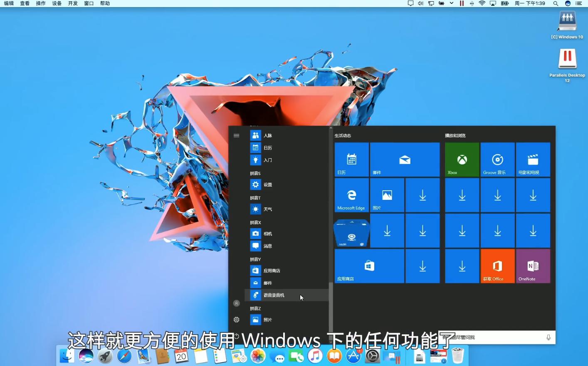Open the 设备 menu
Viewport: 588px width, 366px height.
click(56, 3)
